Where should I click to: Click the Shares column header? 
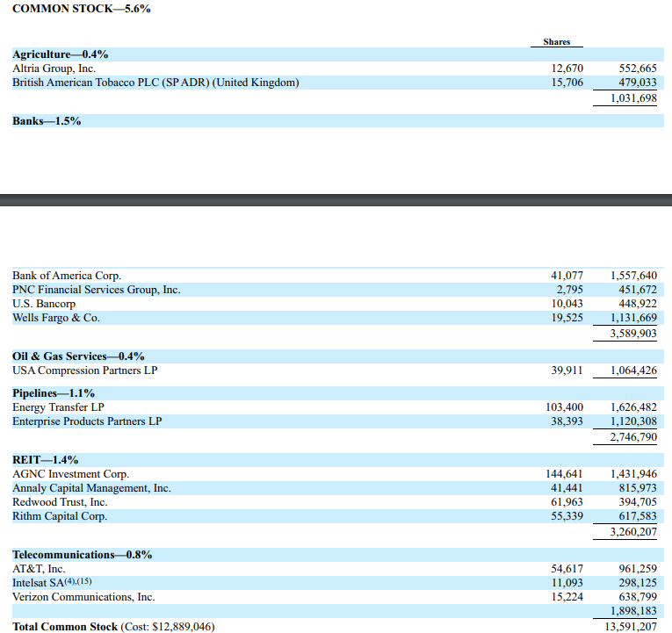(556, 41)
